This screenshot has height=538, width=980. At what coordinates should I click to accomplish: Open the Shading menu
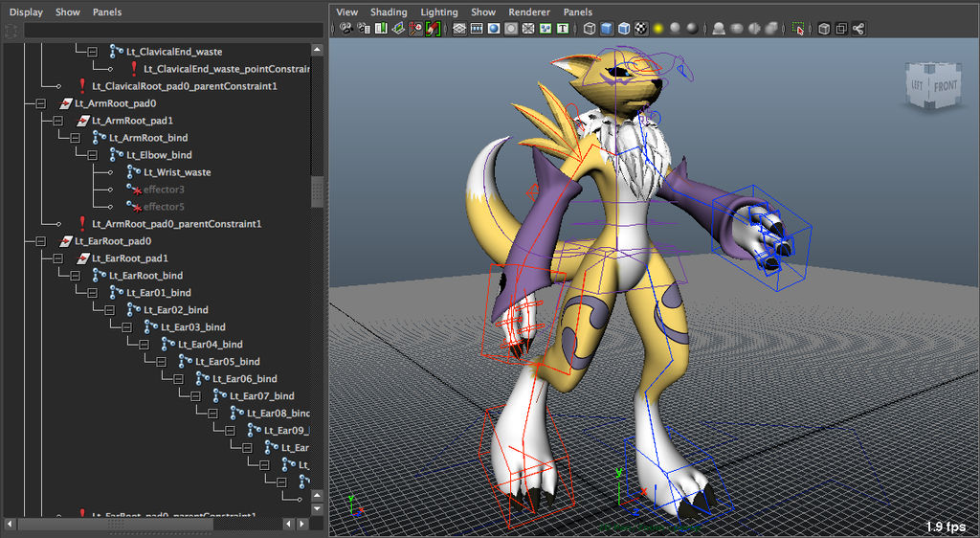389,11
